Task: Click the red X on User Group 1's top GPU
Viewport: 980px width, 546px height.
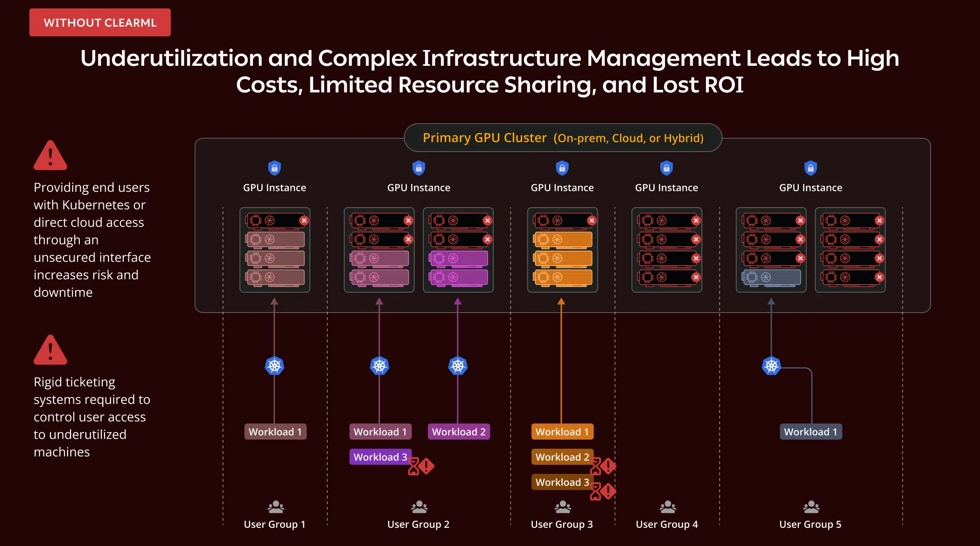Action: pos(304,220)
